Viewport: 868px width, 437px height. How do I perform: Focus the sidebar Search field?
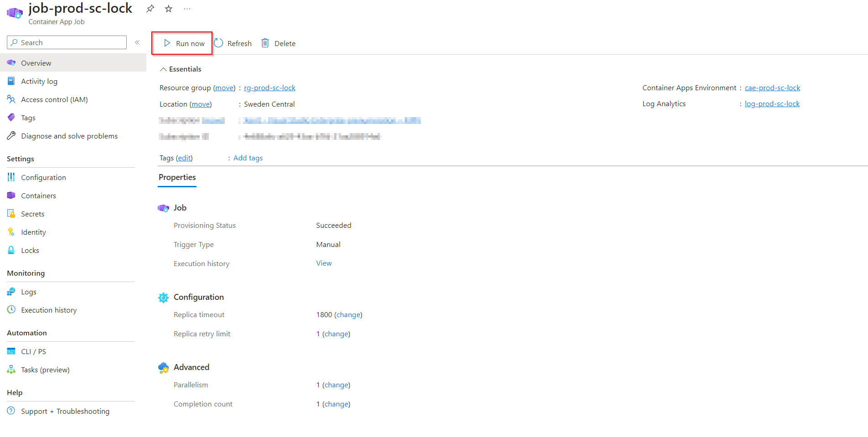(67, 42)
